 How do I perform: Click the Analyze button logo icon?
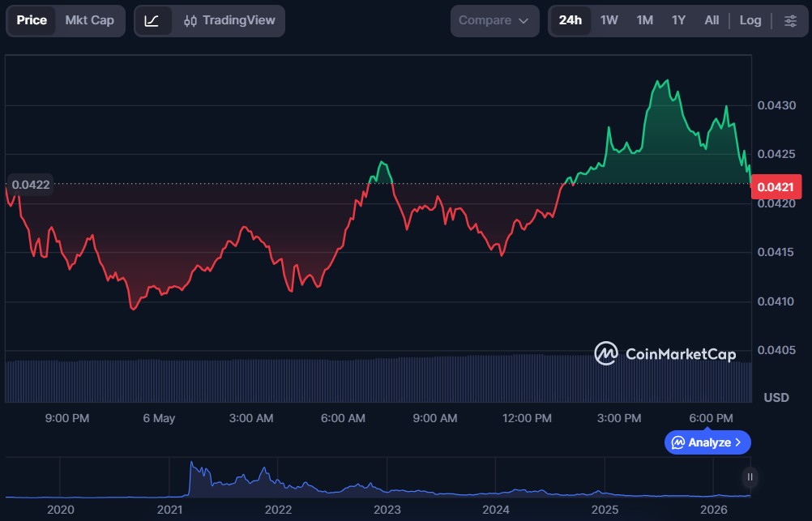pos(677,442)
